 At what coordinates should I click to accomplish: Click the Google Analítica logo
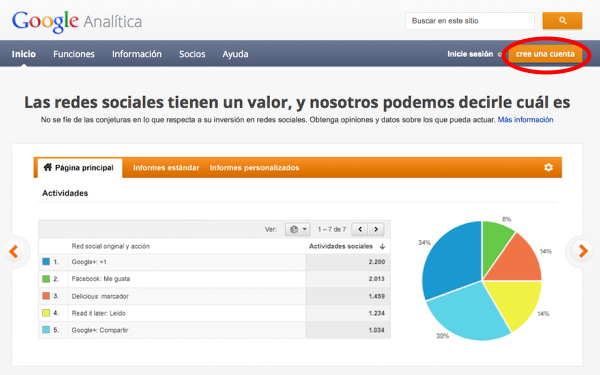[77, 21]
